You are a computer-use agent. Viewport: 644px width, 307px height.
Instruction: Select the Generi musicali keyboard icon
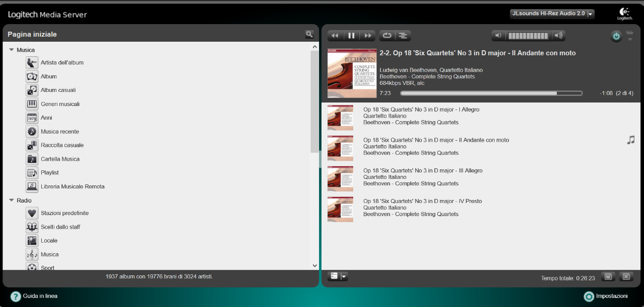coord(32,104)
